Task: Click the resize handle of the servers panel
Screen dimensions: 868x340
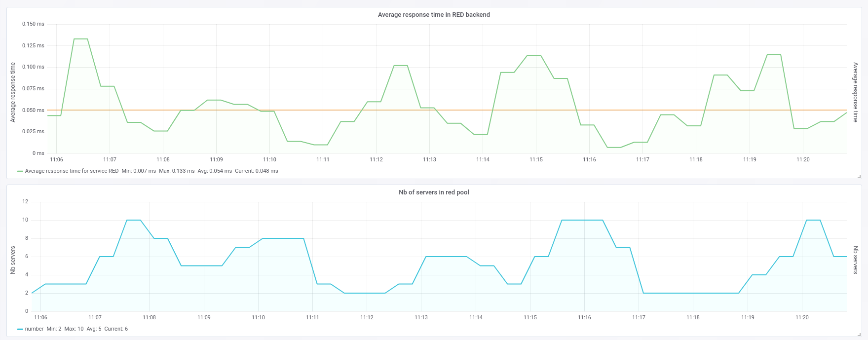Action: [x=859, y=334]
